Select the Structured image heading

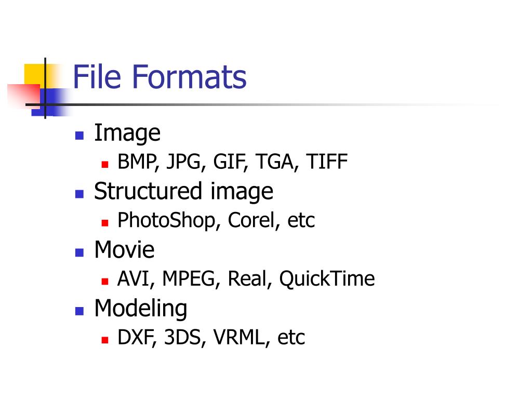click(x=183, y=192)
